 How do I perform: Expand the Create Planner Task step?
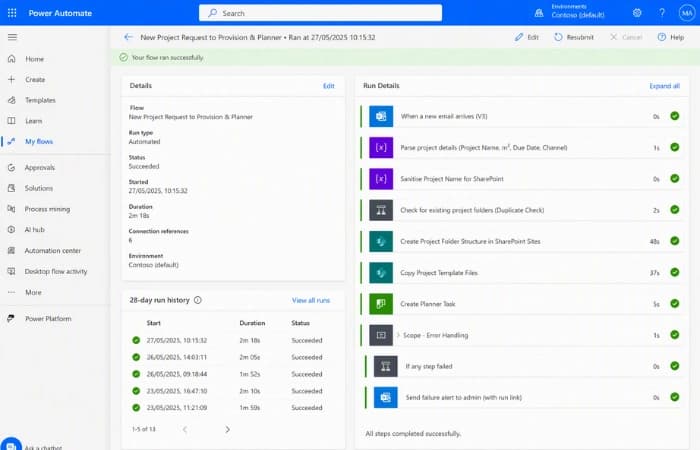[521, 304]
